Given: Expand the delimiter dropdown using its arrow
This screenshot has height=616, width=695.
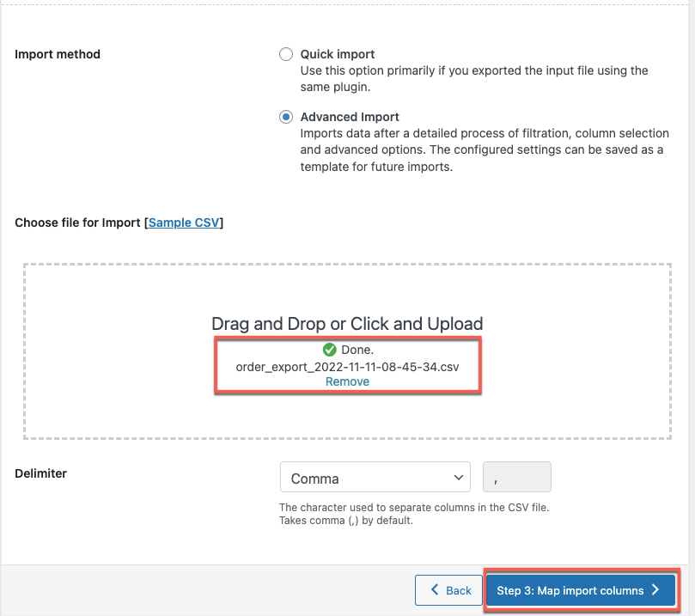Looking at the screenshot, I should (456, 479).
